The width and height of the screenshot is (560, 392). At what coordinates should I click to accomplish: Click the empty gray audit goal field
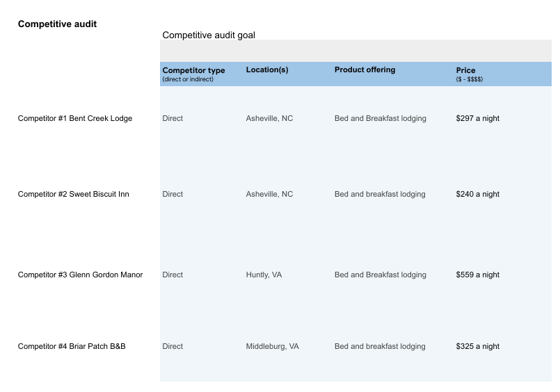pyautogui.click(x=355, y=51)
